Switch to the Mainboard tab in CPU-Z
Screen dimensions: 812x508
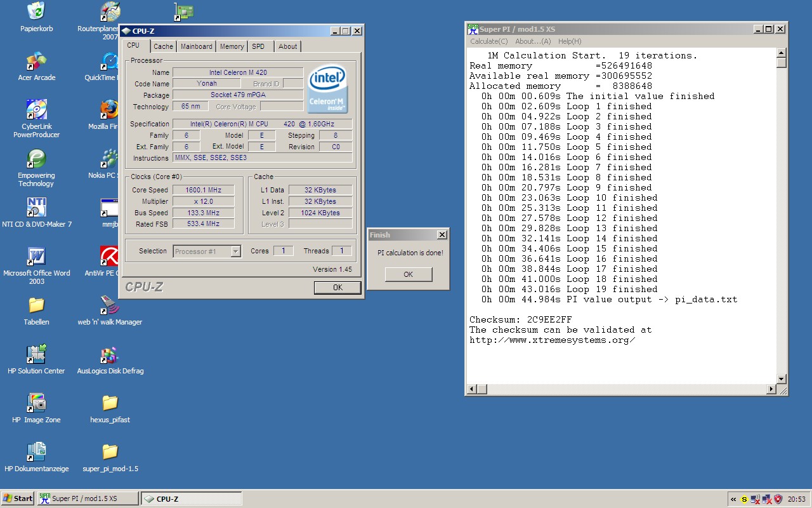click(197, 46)
